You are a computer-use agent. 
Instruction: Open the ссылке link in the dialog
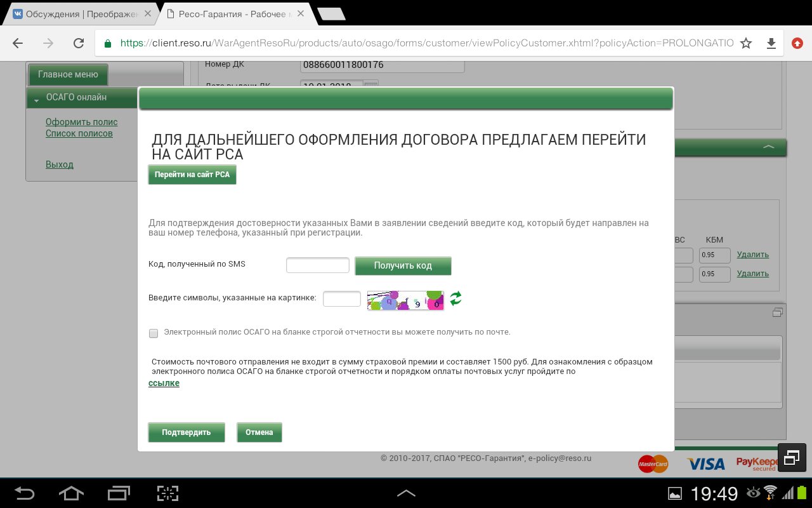click(x=164, y=383)
